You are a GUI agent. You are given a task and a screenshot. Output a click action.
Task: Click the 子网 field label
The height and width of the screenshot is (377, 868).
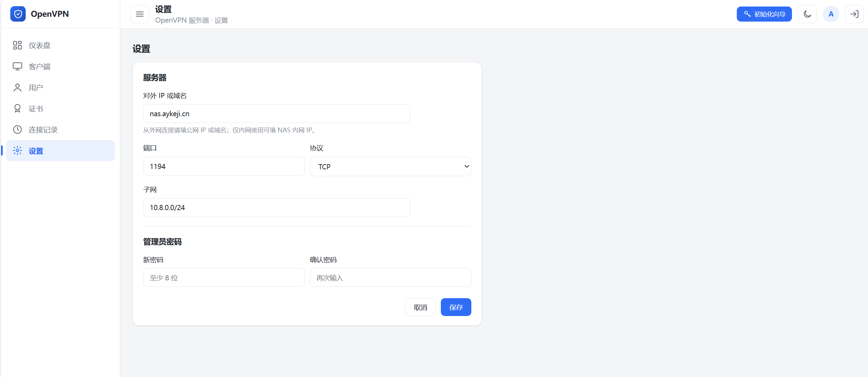[150, 190]
